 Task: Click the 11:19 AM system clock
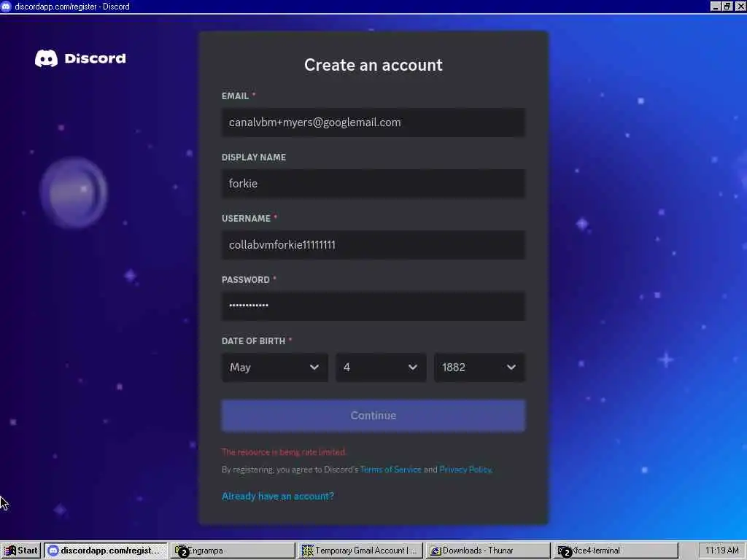pyautogui.click(x=721, y=551)
